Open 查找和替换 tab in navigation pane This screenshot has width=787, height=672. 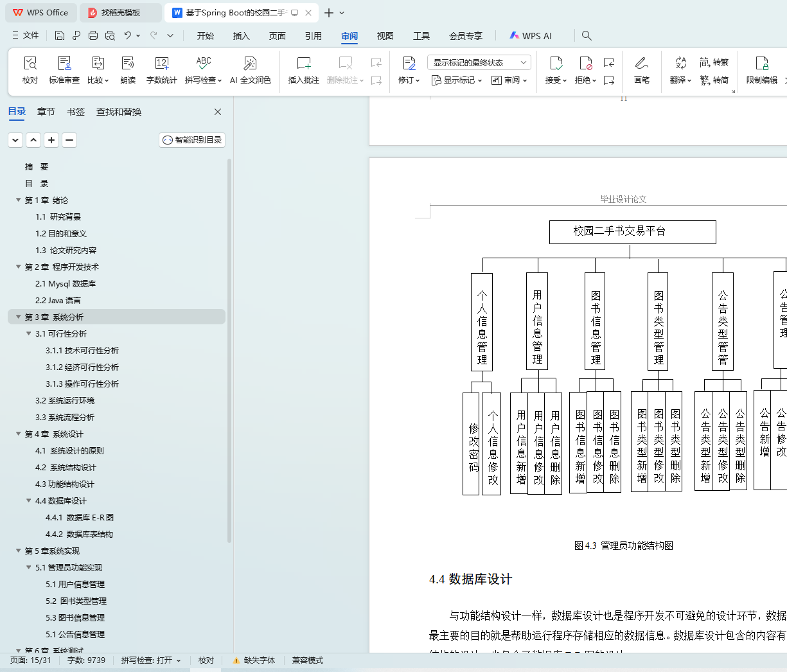(x=119, y=112)
